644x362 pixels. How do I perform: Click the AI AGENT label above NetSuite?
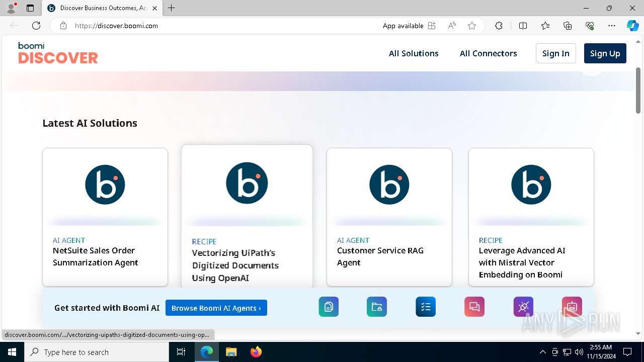click(x=69, y=240)
